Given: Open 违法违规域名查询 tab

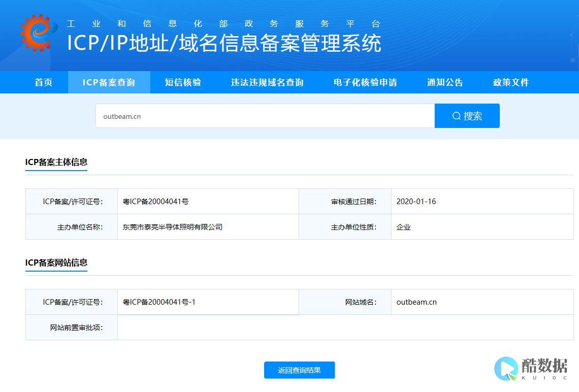Looking at the screenshot, I should point(267,82).
